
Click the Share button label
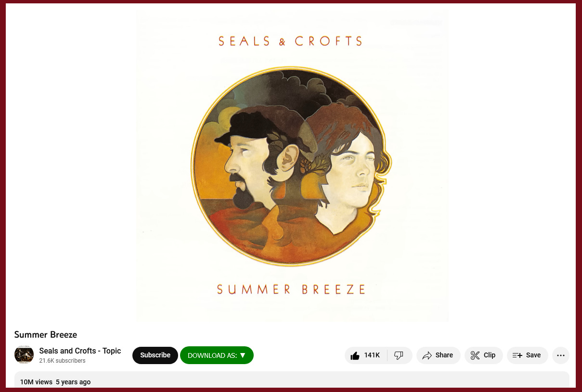coord(444,355)
